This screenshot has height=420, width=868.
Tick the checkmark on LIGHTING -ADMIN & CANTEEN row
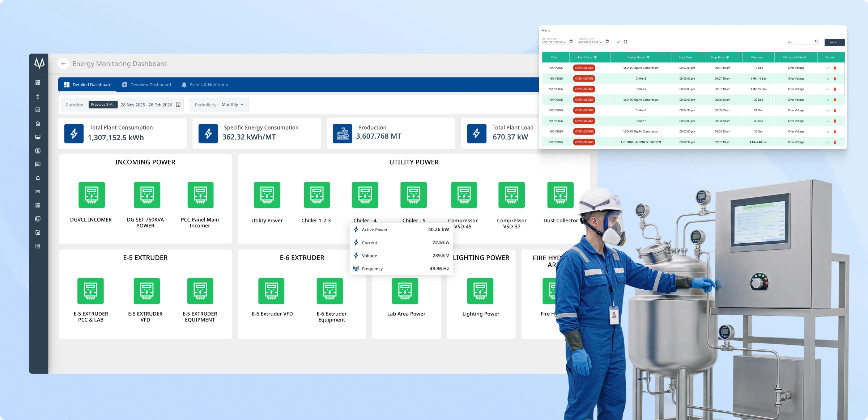click(827, 142)
